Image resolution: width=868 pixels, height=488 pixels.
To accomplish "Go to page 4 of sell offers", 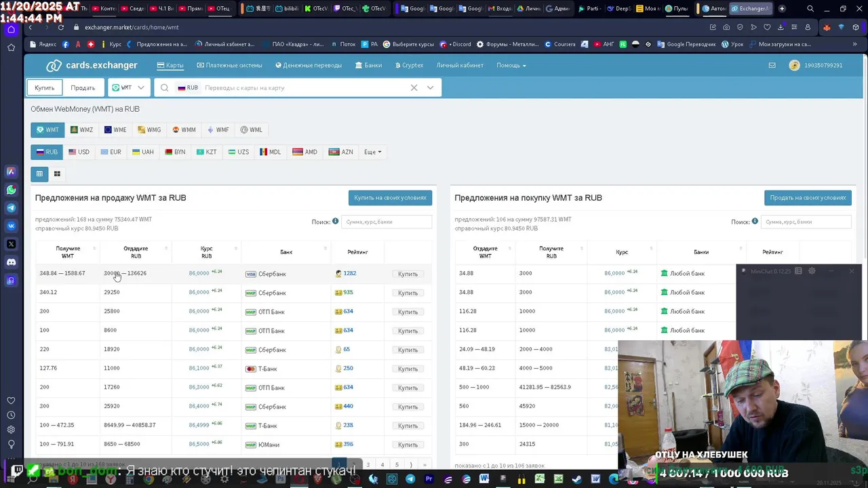I will (x=382, y=465).
